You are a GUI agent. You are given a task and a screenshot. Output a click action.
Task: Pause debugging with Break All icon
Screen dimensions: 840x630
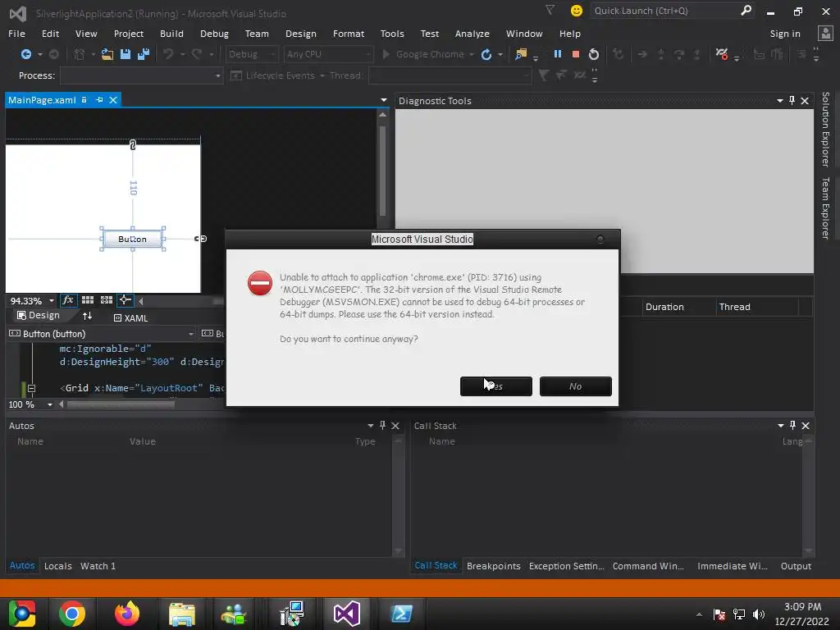coord(558,54)
